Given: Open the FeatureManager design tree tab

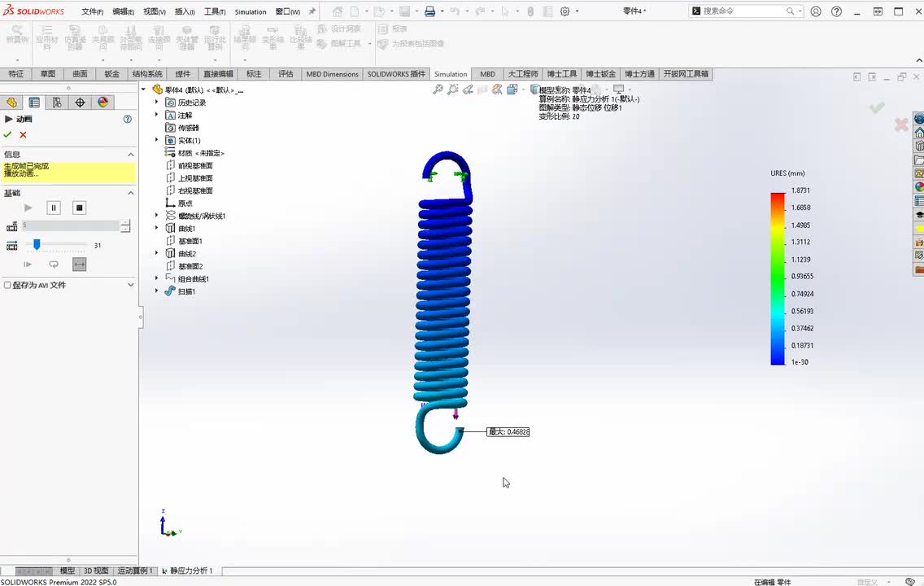Looking at the screenshot, I should [x=11, y=103].
